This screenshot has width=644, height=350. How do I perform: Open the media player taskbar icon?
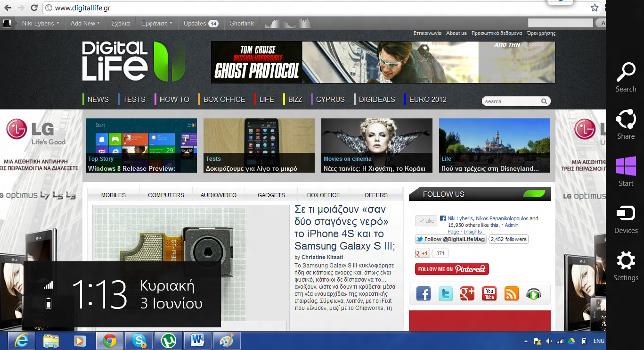(79, 341)
